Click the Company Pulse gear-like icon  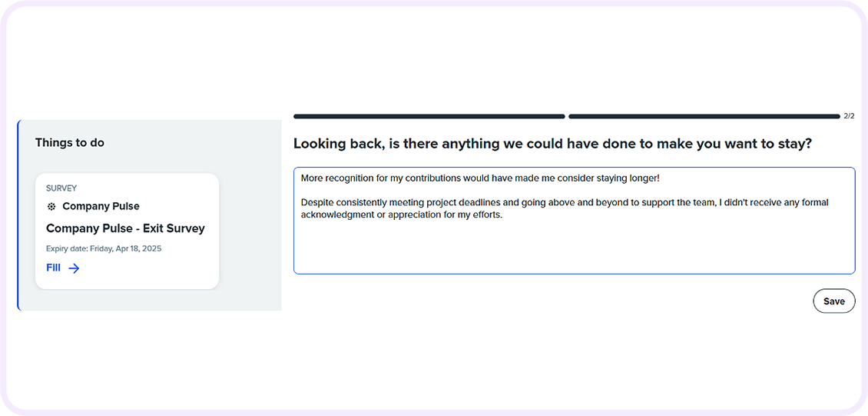point(51,207)
